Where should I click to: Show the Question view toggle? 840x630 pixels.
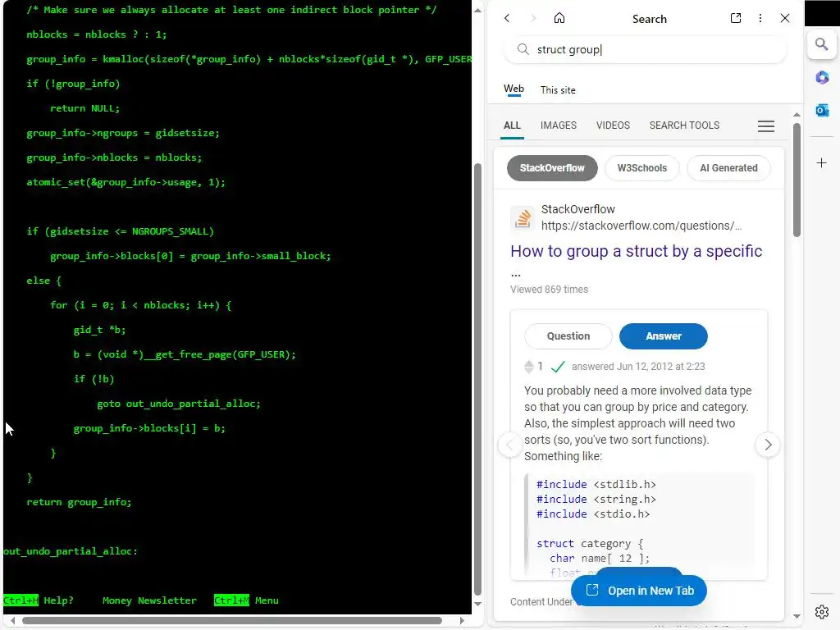point(568,336)
